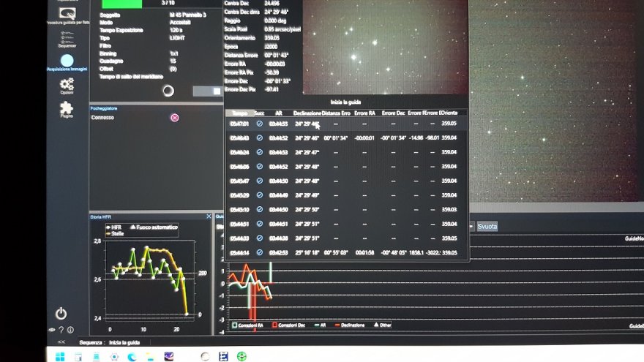Sort plate solve table by Tempo column
The image size is (644, 362).
click(x=239, y=113)
